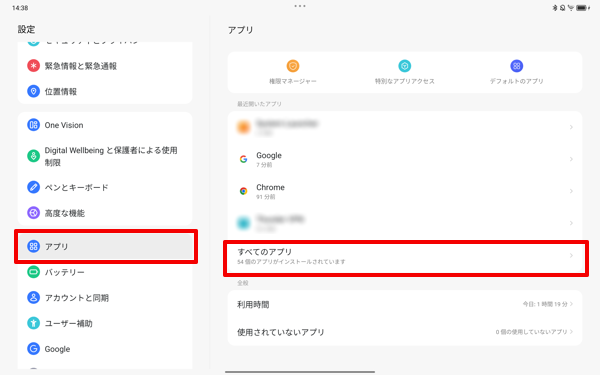Image resolution: width=600 pixels, height=375 pixels.
Task: Tap the Chrome app logo in recent apps
Action: pos(243,191)
